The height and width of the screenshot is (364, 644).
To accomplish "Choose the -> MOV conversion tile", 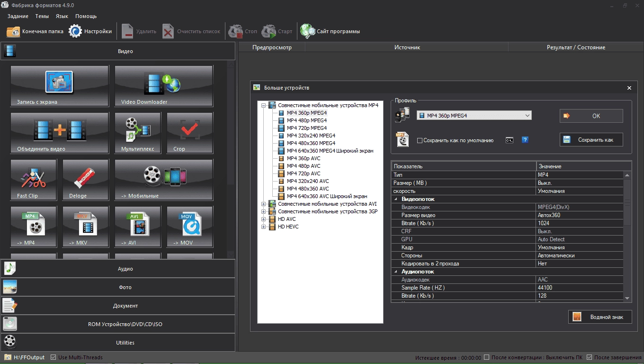I will tap(190, 227).
